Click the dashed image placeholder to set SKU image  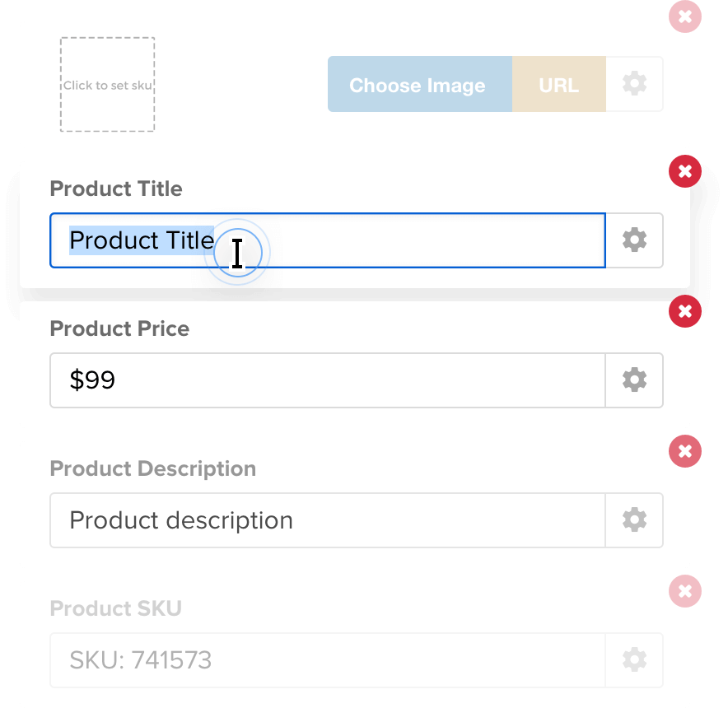(107, 85)
